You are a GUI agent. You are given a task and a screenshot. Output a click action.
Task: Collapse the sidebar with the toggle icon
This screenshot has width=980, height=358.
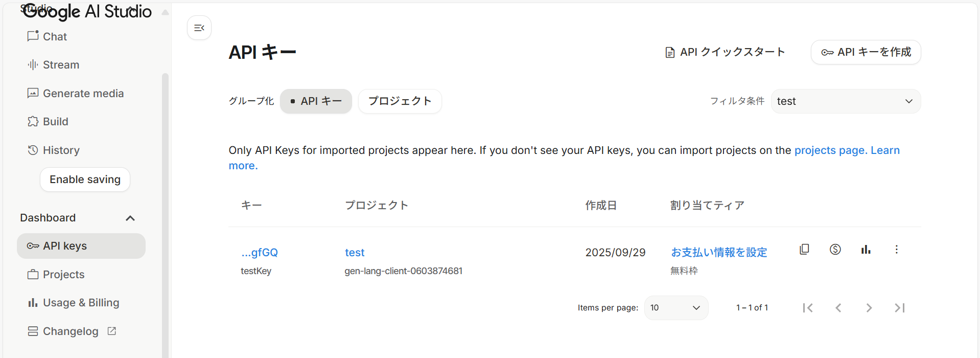coord(199,28)
